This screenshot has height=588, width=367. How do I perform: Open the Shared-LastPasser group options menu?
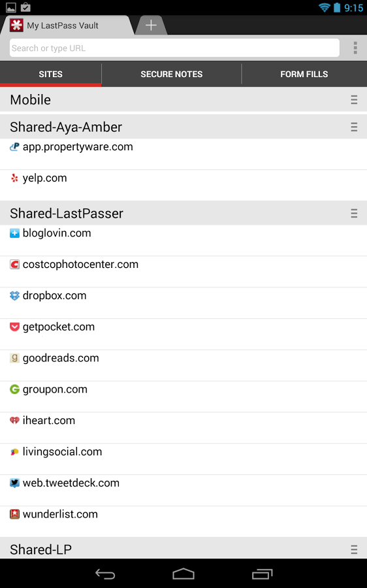(x=354, y=214)
